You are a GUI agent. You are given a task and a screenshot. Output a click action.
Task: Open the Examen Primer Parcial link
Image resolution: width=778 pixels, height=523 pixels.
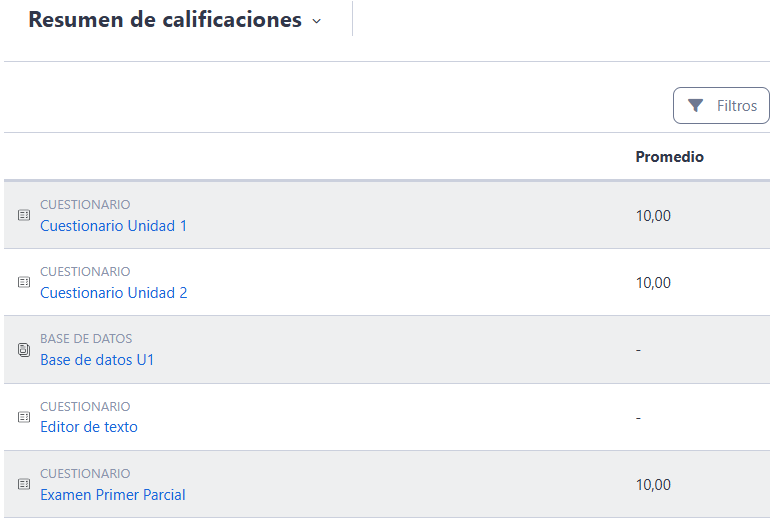(x=112, y=495)
